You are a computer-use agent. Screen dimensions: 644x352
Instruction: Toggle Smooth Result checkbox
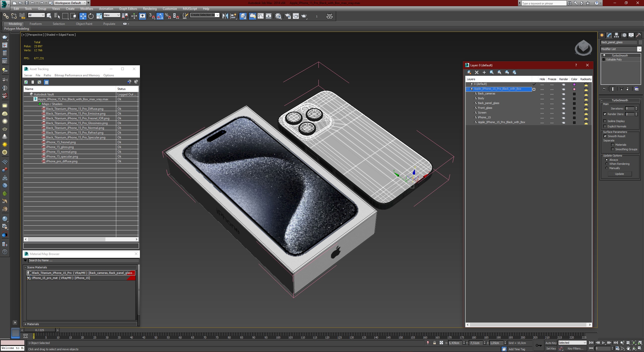point(605,136)
